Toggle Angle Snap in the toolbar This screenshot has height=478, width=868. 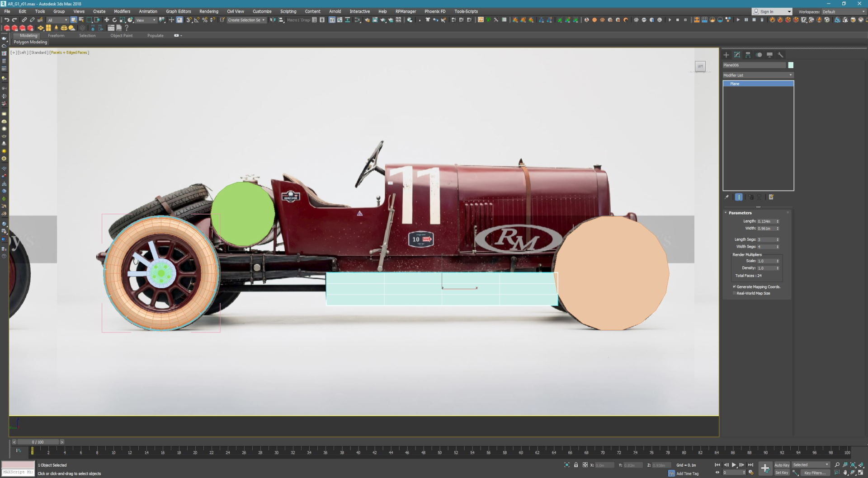click(197, 20)
